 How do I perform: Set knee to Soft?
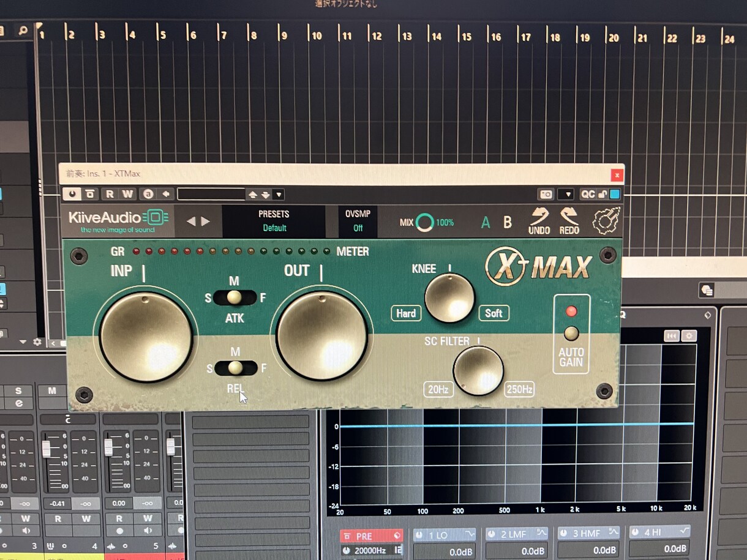click(494, 313)
